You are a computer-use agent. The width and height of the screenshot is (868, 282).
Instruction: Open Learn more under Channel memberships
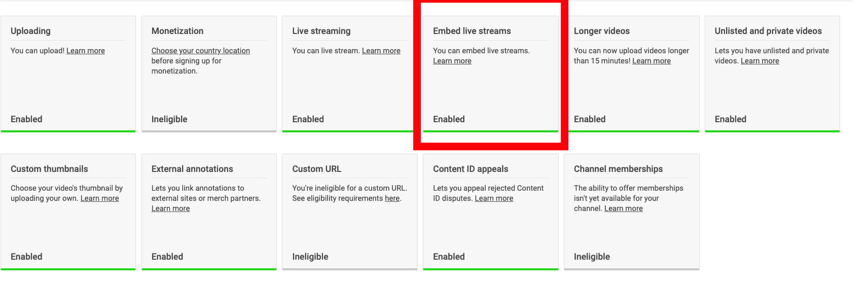coord(624,208)
